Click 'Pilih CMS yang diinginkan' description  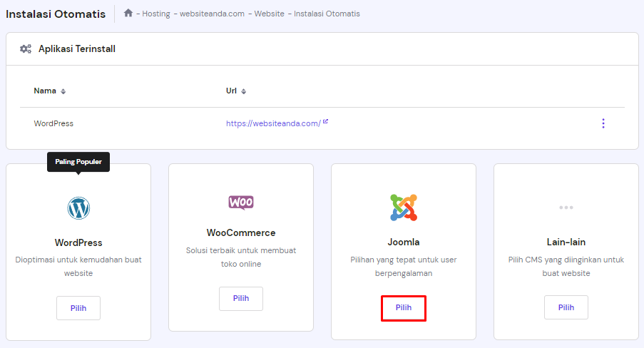(566, 266)
